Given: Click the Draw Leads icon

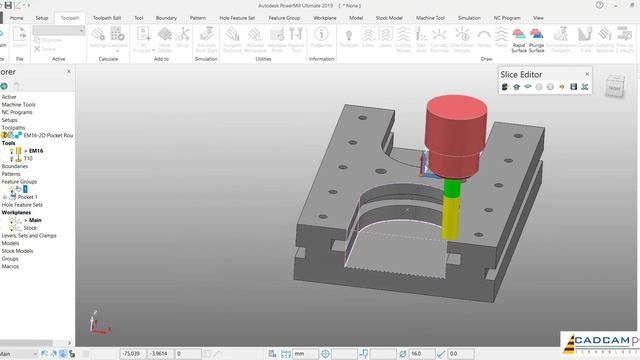Looking at the screenshot, I should [x=385, y=38].
